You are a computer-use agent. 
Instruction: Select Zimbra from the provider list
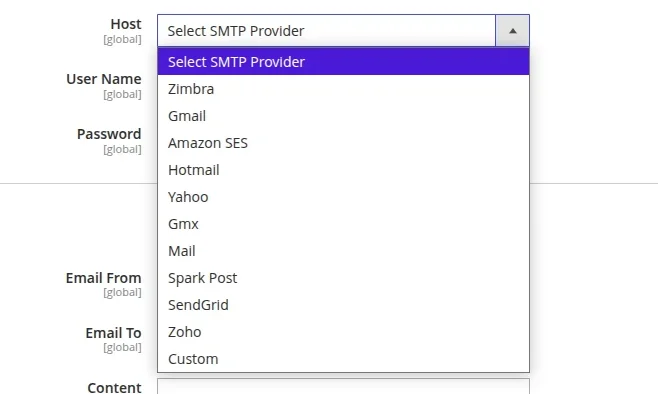point(343,89)
